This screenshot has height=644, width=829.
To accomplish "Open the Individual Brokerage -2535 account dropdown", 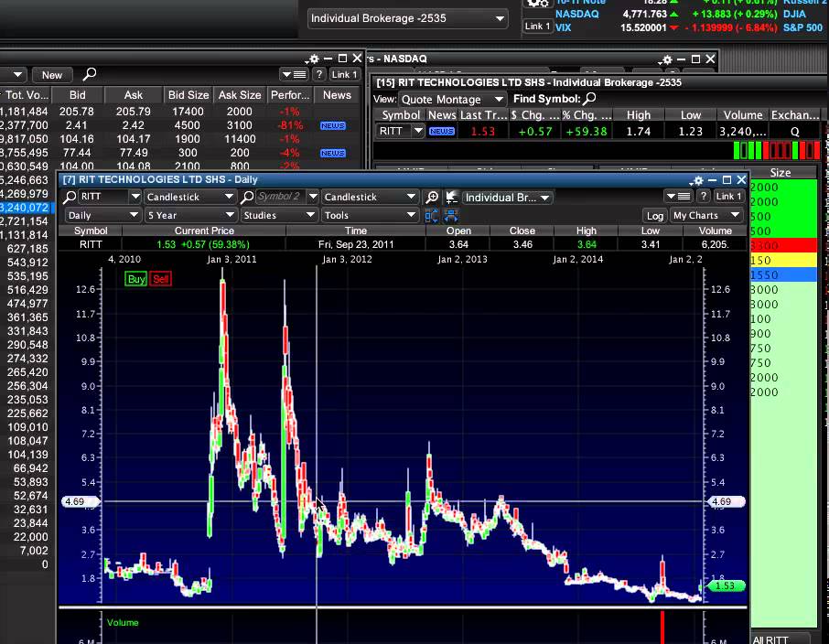I will (x=407, y=18).
